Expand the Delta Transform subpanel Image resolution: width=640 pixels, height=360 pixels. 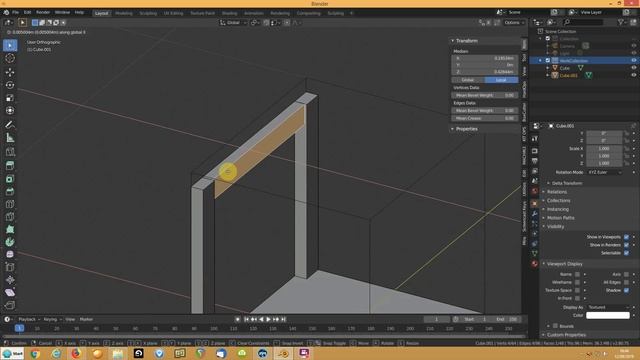pos(567,183)
